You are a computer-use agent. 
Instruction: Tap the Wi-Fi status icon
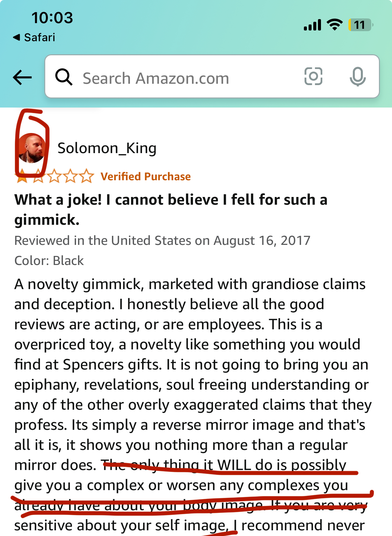point(334,25)
